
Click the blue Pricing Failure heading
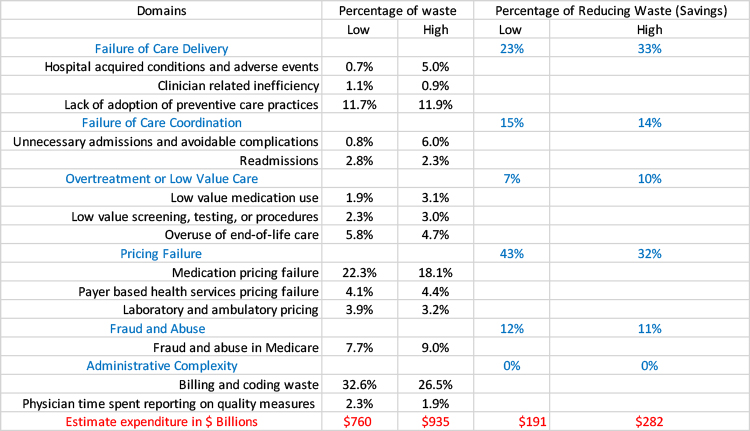[x=161, y=254]
